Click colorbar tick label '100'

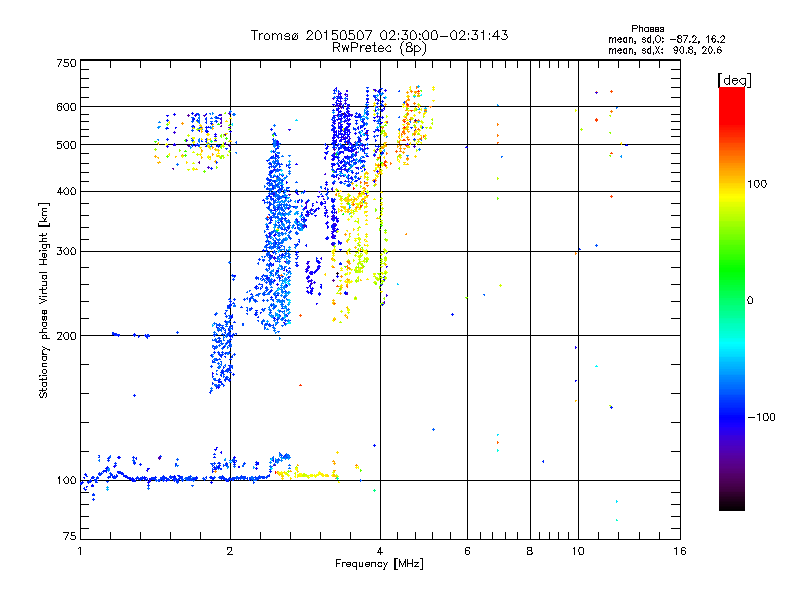click(x=757, y=184)
